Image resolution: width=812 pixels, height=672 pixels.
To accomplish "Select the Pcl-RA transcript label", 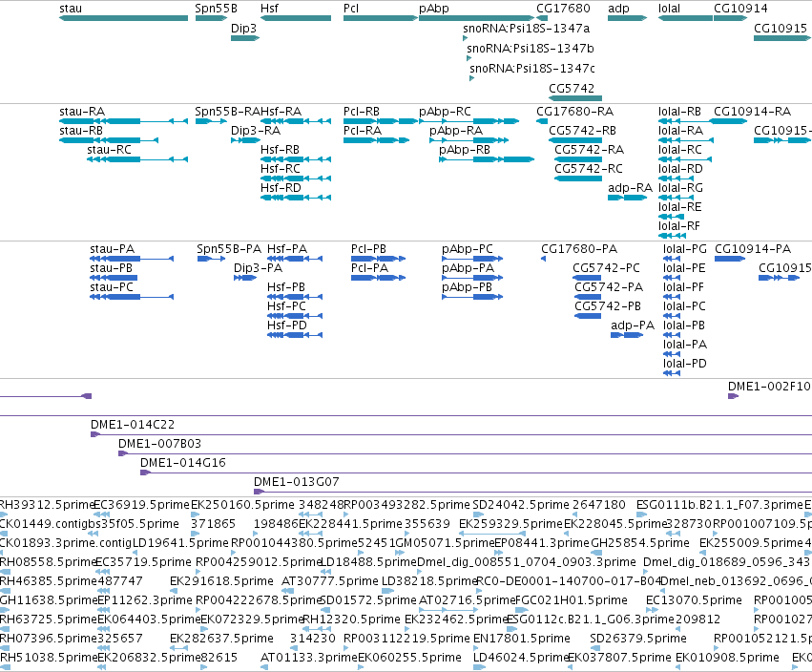I will click(x=363, y=131).
